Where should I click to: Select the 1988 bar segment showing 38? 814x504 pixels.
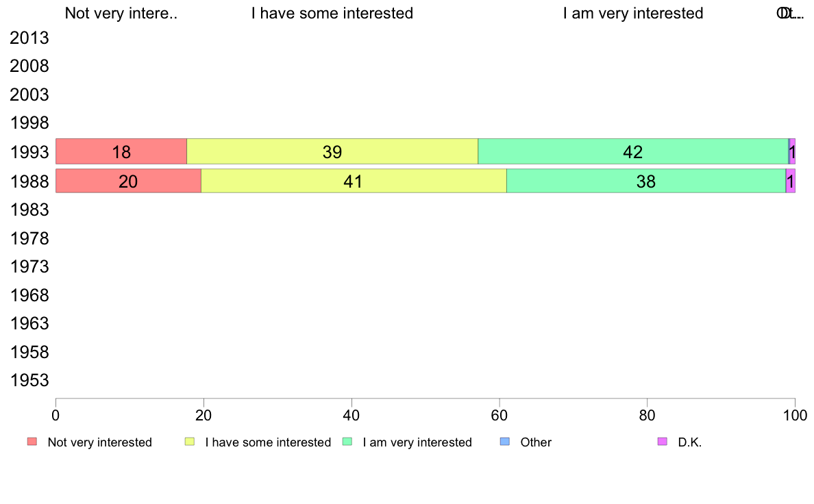(x=646, y=181)
